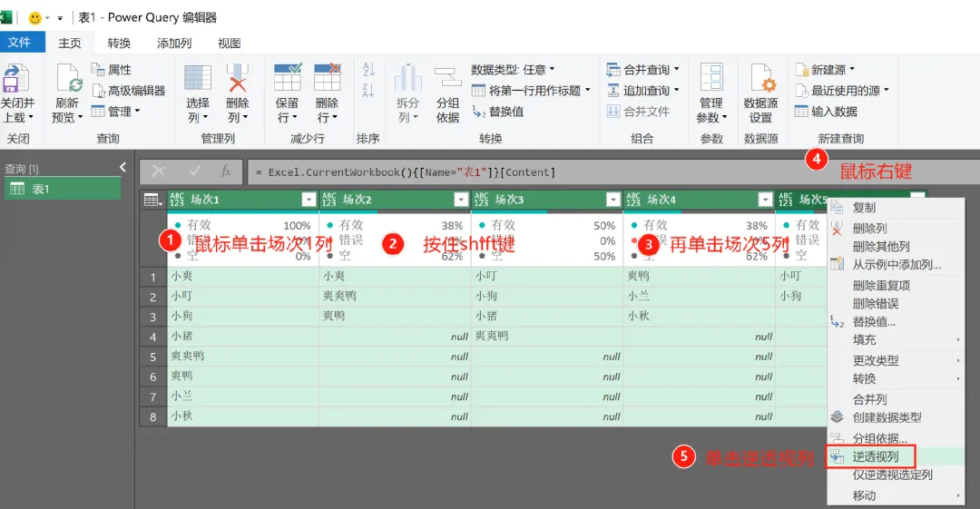Click the 拆分列 (Split Column) icon
The width and height of the screenshot is (980, 509).
(408, 77)
